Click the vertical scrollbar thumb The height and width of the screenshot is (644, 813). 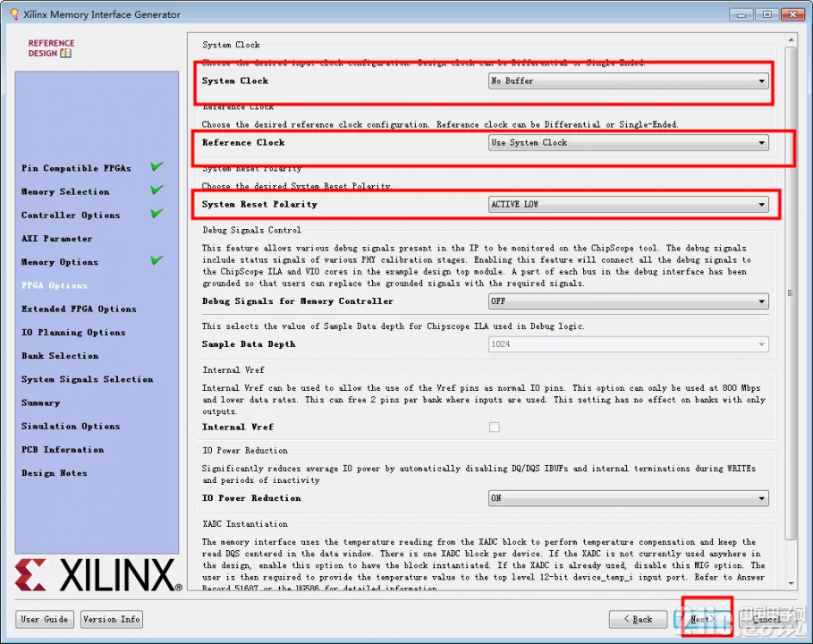pos(791,293)
